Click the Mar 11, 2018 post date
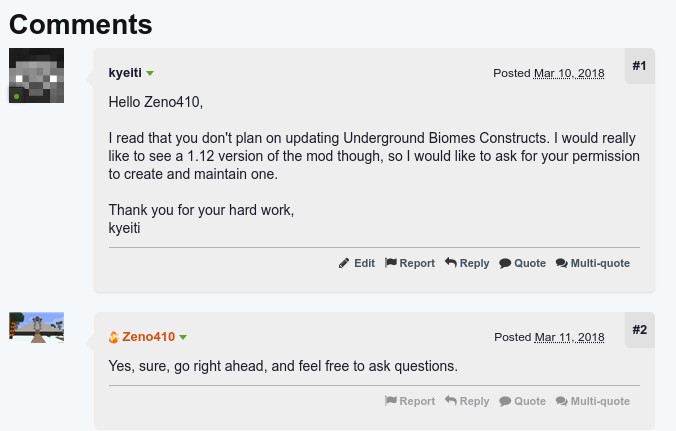Screen dimensions: 676x431 569,338
